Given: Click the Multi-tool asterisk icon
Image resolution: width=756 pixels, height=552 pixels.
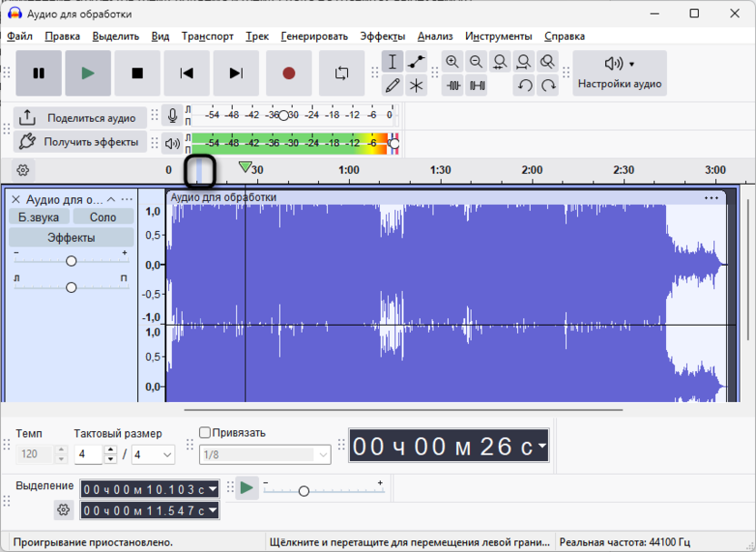Looking at the screenshot, I should (x=416, y=85).
